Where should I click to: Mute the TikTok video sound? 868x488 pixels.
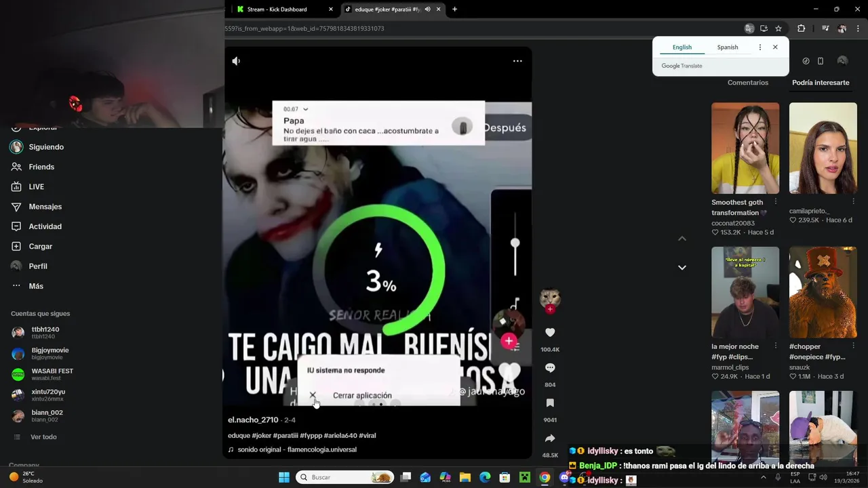236,61
